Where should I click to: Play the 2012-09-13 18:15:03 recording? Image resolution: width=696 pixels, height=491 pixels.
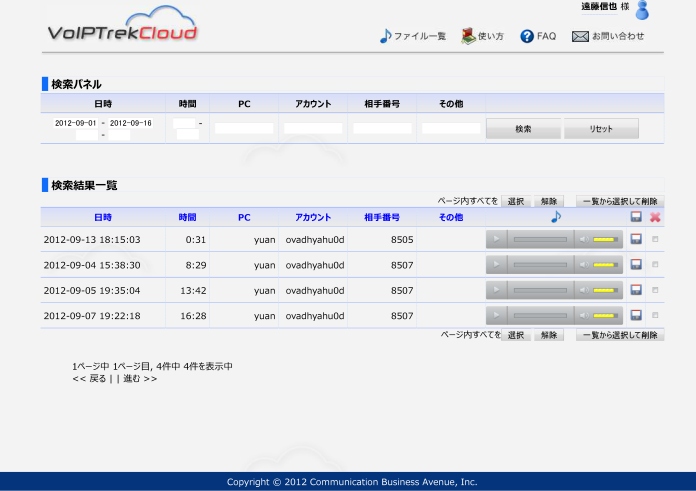497,239
